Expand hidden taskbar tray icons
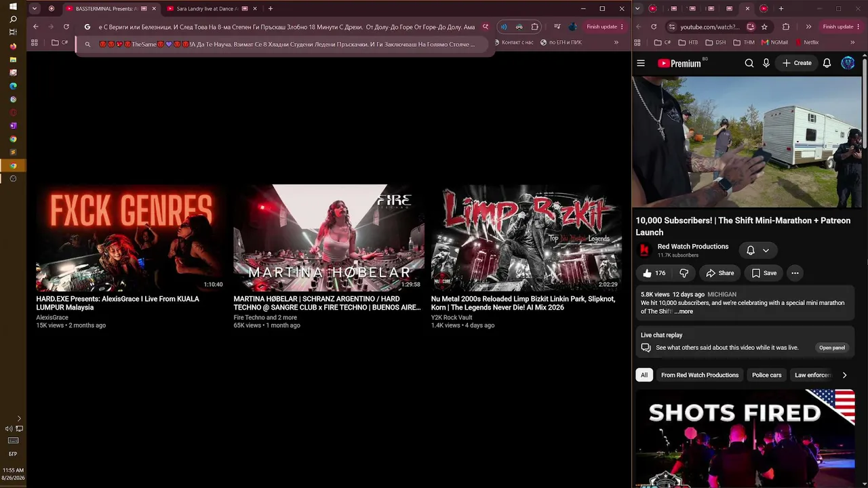Screen dimensions: 868x488 19,419
